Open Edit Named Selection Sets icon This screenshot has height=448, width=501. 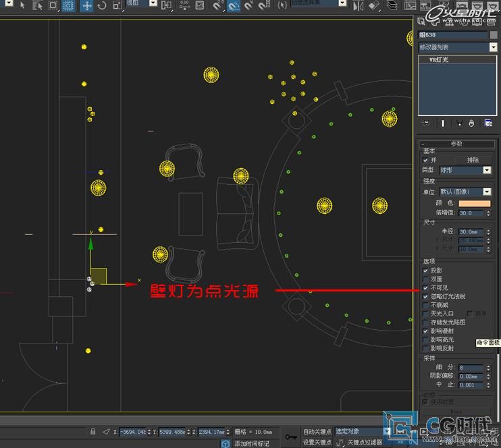coord(282,5)
